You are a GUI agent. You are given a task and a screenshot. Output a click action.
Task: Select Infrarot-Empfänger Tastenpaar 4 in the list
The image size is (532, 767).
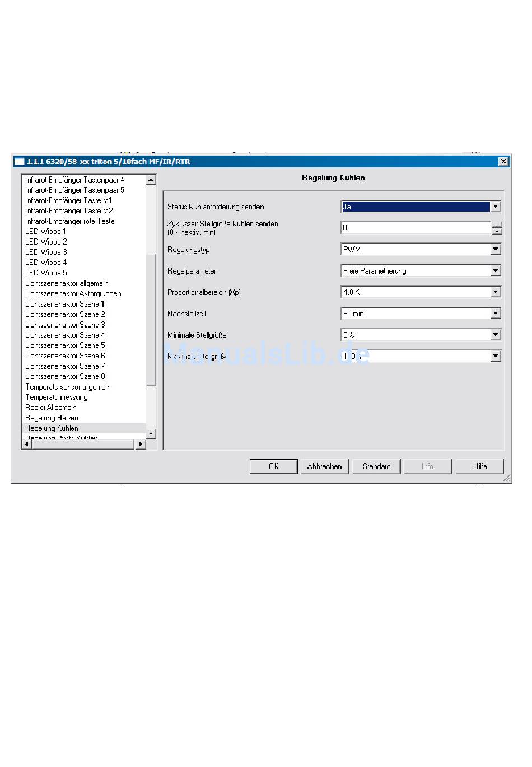[x=74, y=180]
